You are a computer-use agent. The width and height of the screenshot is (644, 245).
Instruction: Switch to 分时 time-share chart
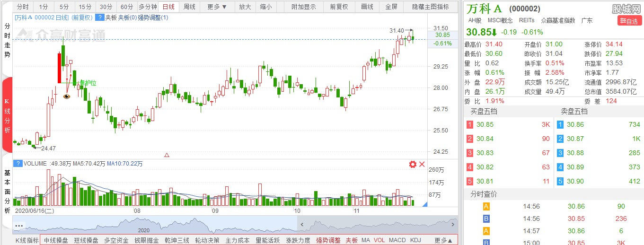[x=23, y=7]
